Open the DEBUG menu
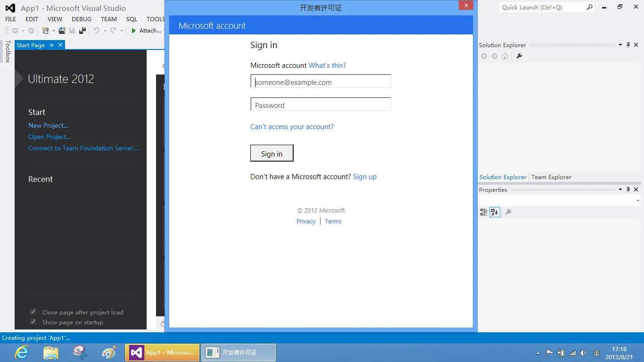The width and height of the screenshot is (644, 362). [x=82, y=19]
